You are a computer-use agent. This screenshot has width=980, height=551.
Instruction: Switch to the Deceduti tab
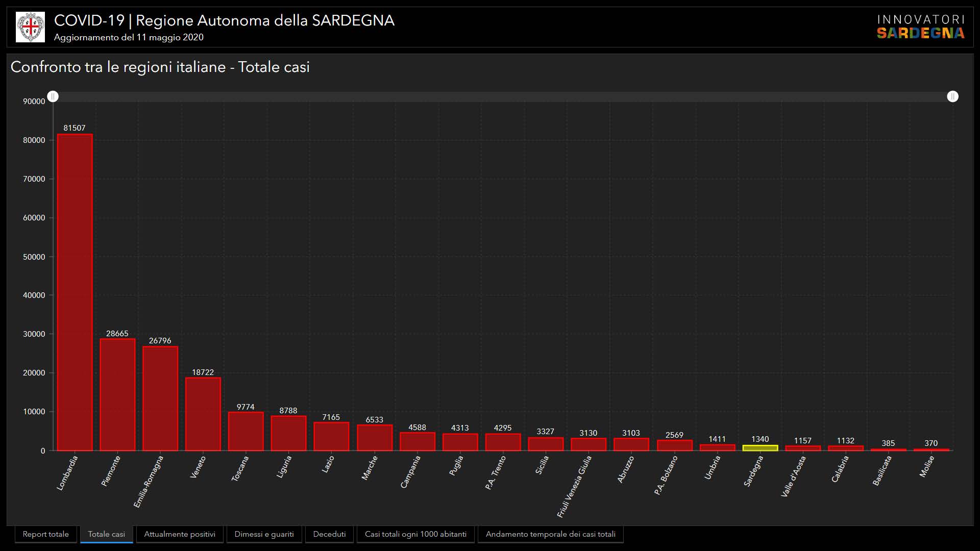329,534
